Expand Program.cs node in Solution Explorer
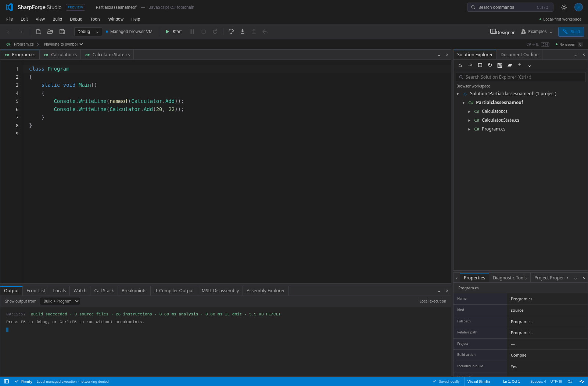Viewport: 588px width, 386px height. tap(469, 129)
